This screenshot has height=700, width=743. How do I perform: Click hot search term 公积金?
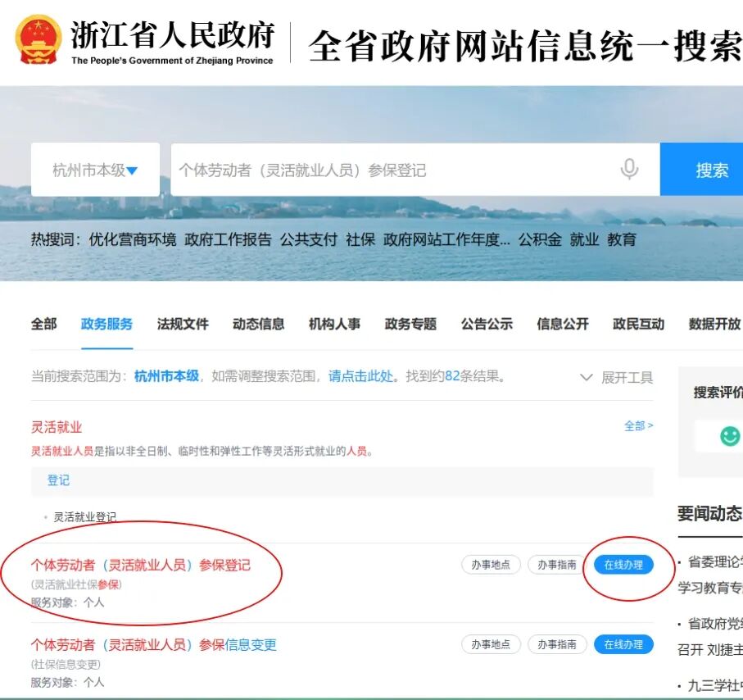click(539, 239)
